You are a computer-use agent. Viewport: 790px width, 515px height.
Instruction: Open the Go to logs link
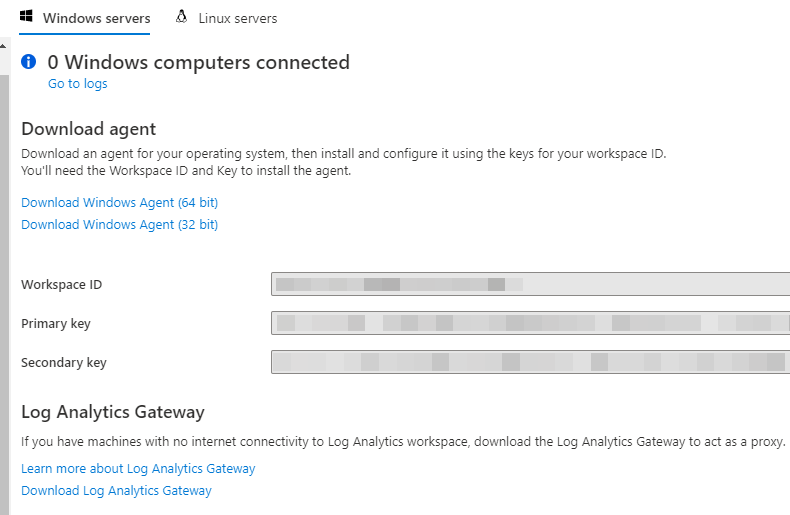pyautogui.click(x=78, y=84)
